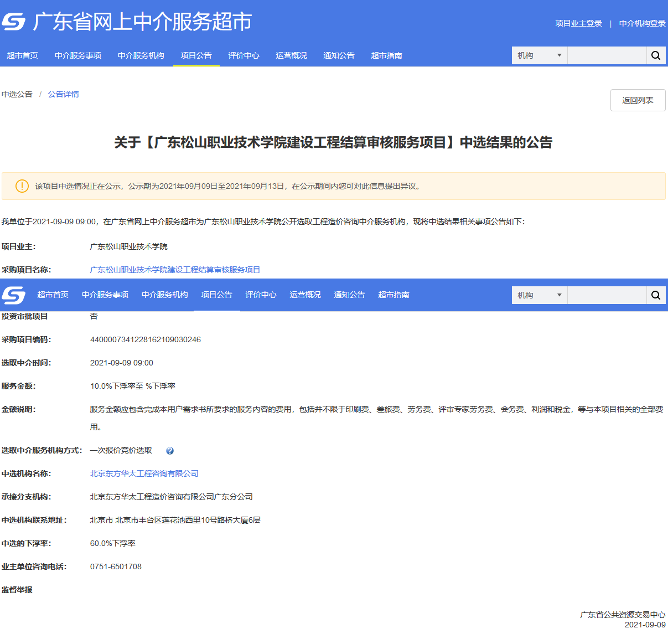Click the date 2021-09-09 under the signature
This screenshot has height=644, width=668.
pos(645,625)
